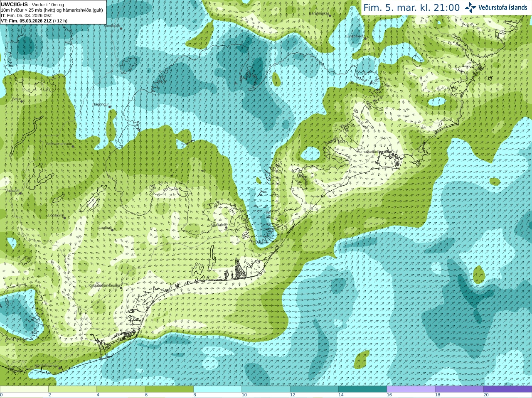
Task: Click the darkest purple legend swatch above 20
Action: (x=507, y=389)
